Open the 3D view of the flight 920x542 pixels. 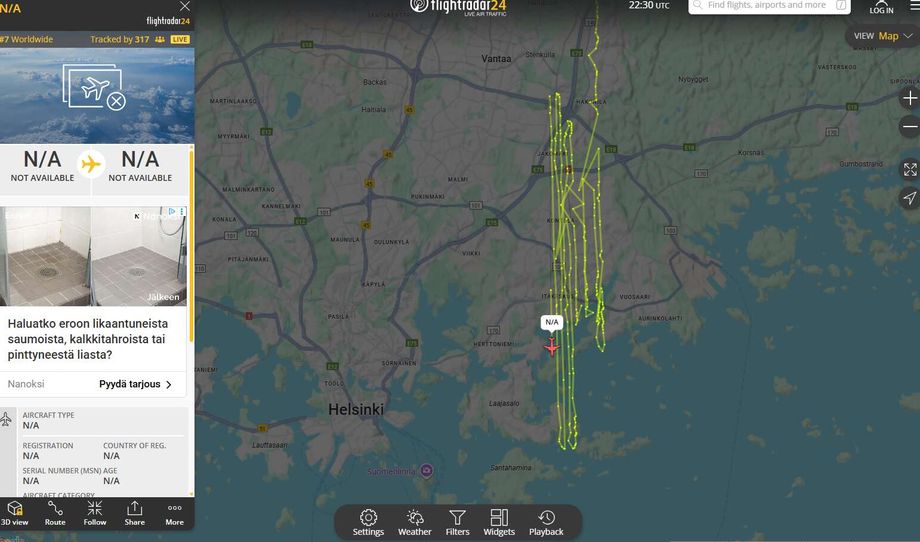14,513
